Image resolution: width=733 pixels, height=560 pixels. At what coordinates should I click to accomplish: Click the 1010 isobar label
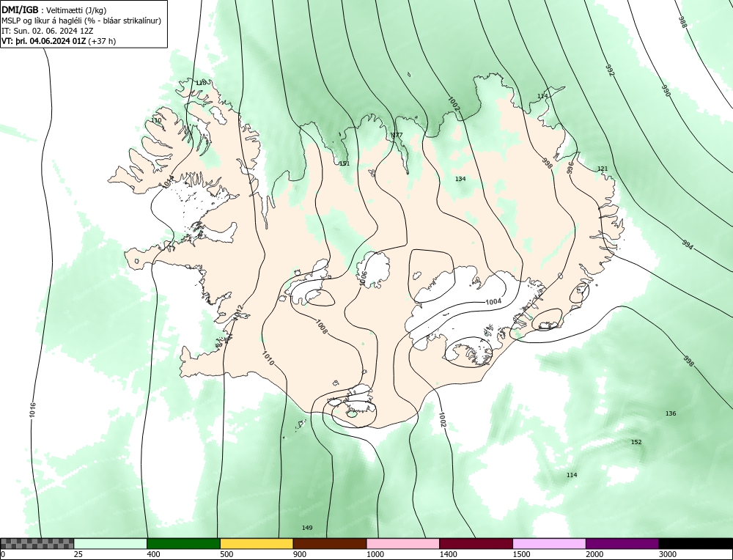pos(268,358)
